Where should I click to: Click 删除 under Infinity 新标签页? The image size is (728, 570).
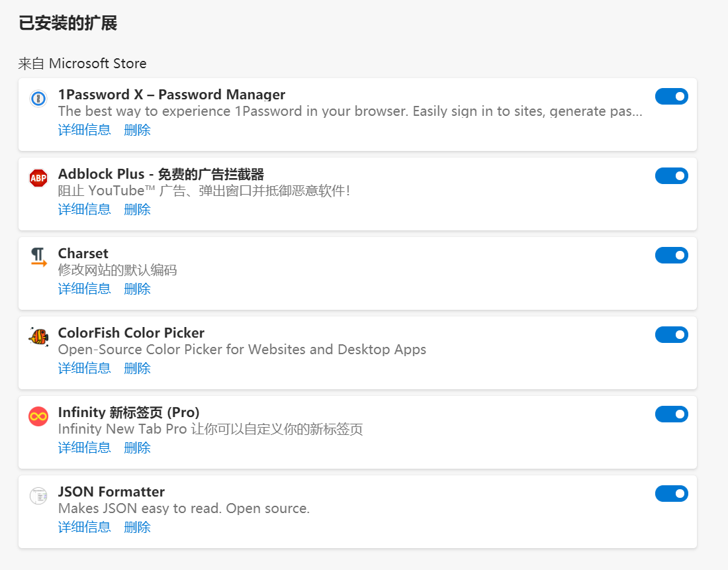(138, 448)
